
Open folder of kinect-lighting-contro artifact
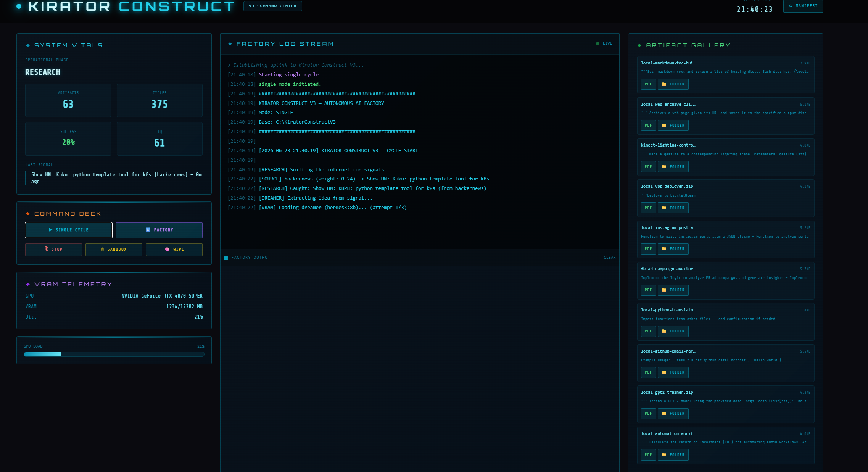point(673,167)
